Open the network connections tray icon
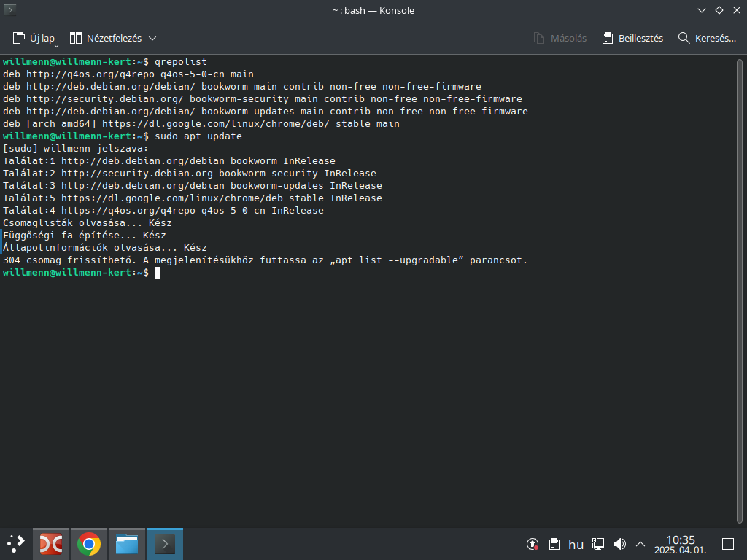This screenshot has width=747, height=560. point(598,544)
